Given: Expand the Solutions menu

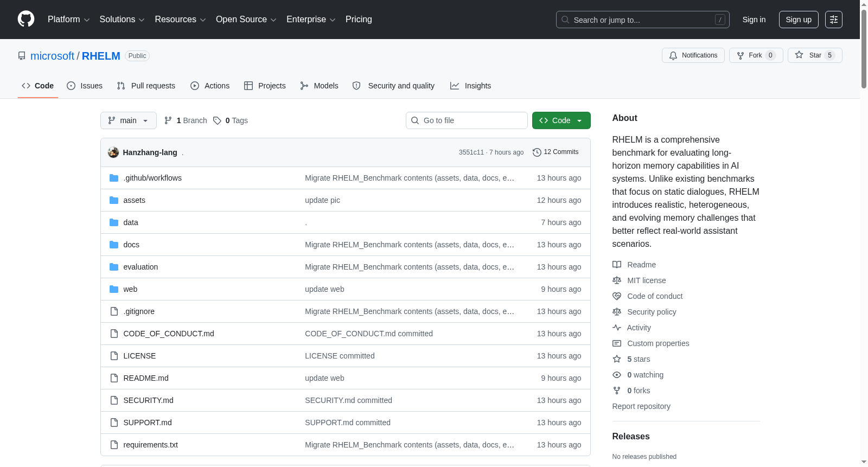Looking at the screenshot, I should 122,20.
